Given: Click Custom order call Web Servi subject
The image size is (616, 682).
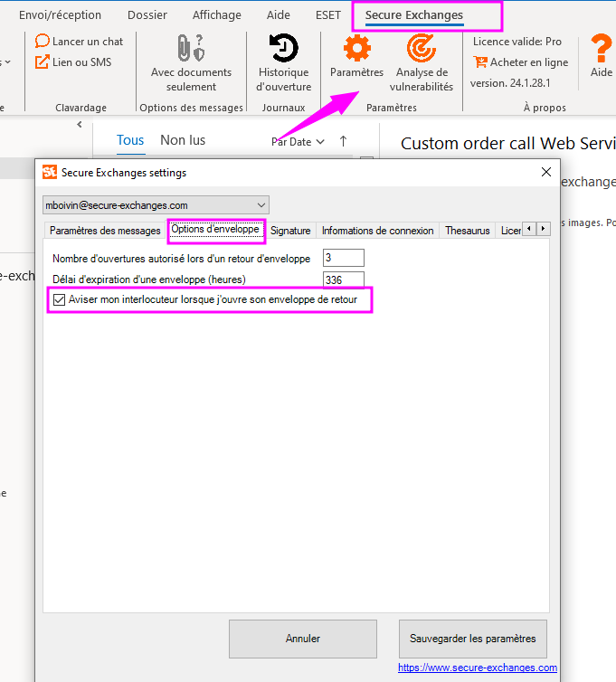Looking at the screenshot, I should pos(507,144).
